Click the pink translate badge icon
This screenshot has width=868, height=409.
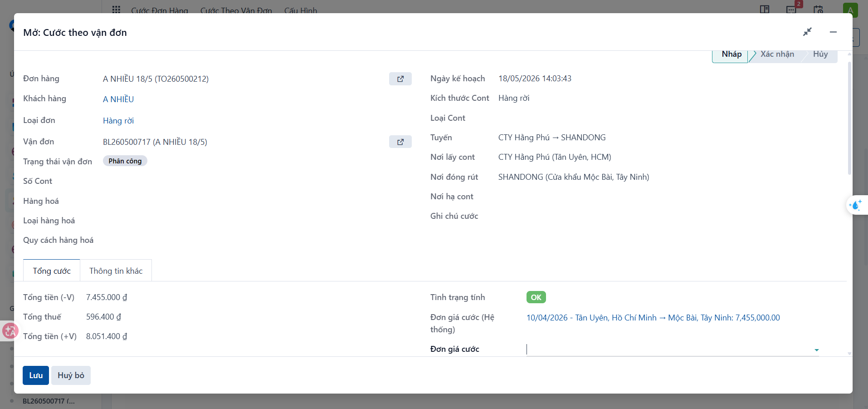(10, 331)
